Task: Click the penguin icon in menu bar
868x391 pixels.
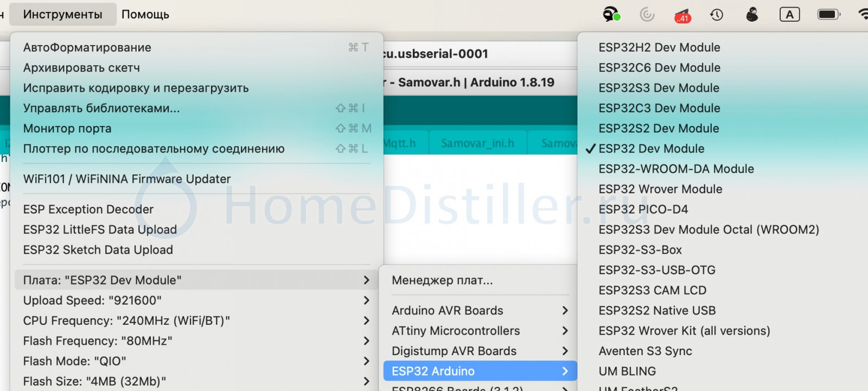Action: point(752,15)
